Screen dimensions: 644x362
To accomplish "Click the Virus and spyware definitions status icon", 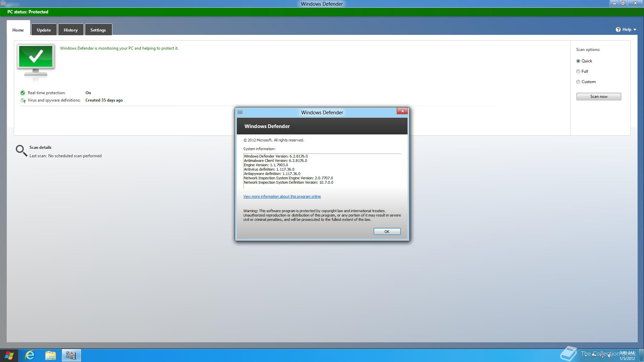I will coord(23,100).
